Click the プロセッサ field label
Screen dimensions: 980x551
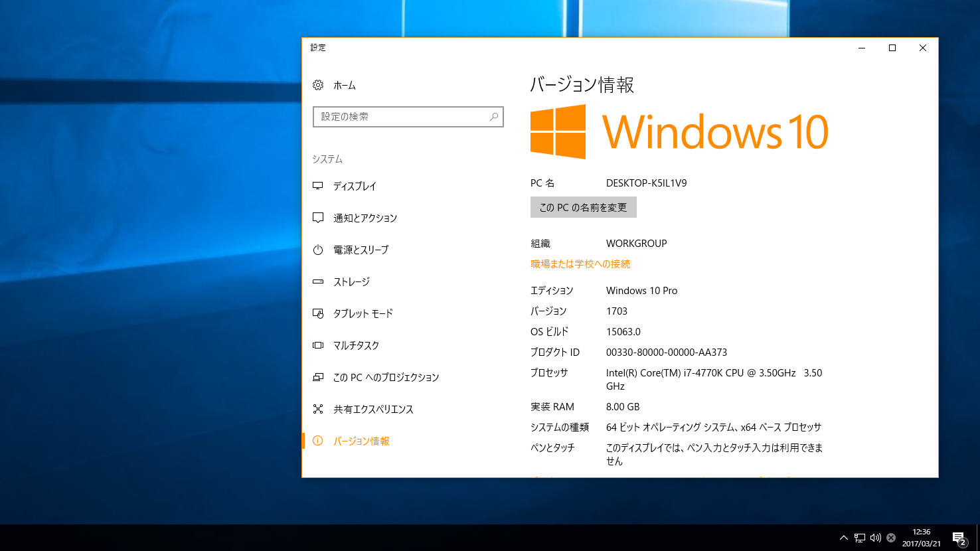(x=549, y=373)
